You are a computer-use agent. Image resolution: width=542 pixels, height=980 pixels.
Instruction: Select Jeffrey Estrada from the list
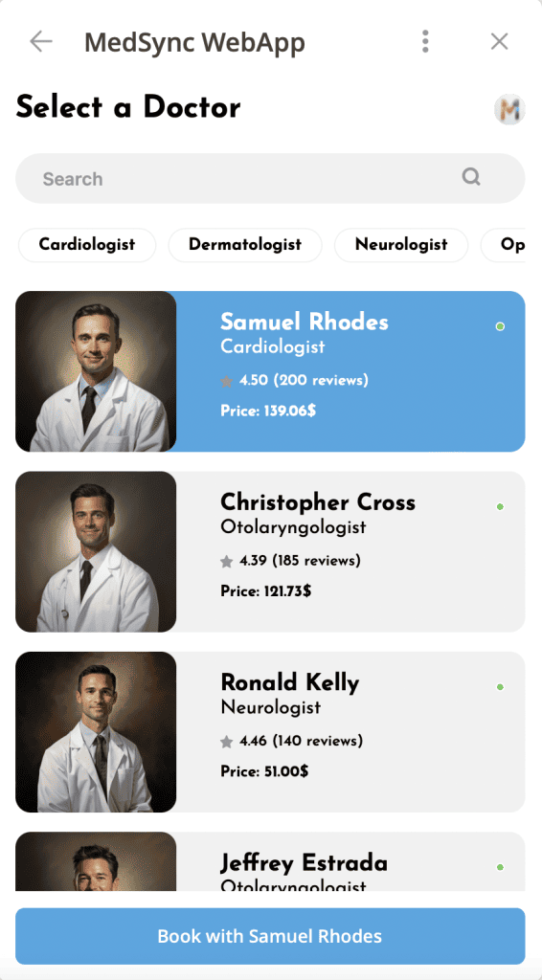point(270,861)
